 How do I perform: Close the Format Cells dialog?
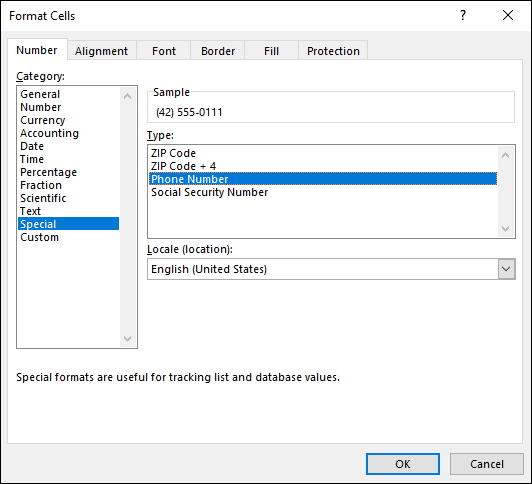(508, 15)
